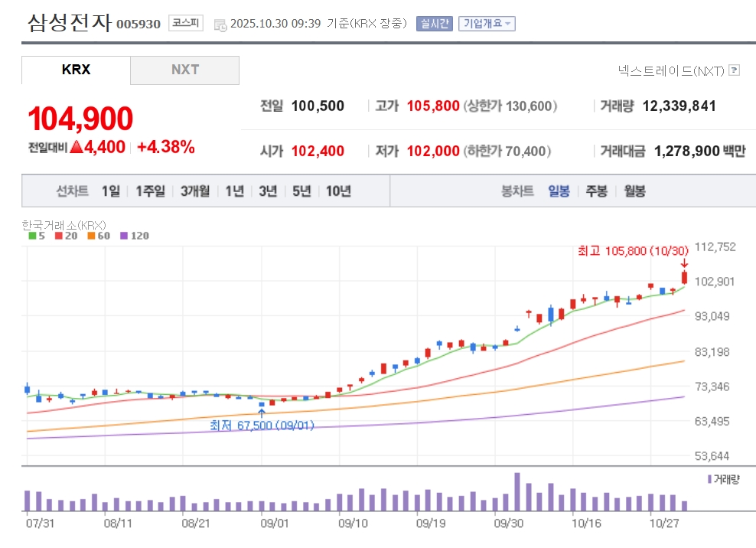Select the 일봉 daily candle chart
This screenshot has height=548, width=756.
tap(559, 191)
